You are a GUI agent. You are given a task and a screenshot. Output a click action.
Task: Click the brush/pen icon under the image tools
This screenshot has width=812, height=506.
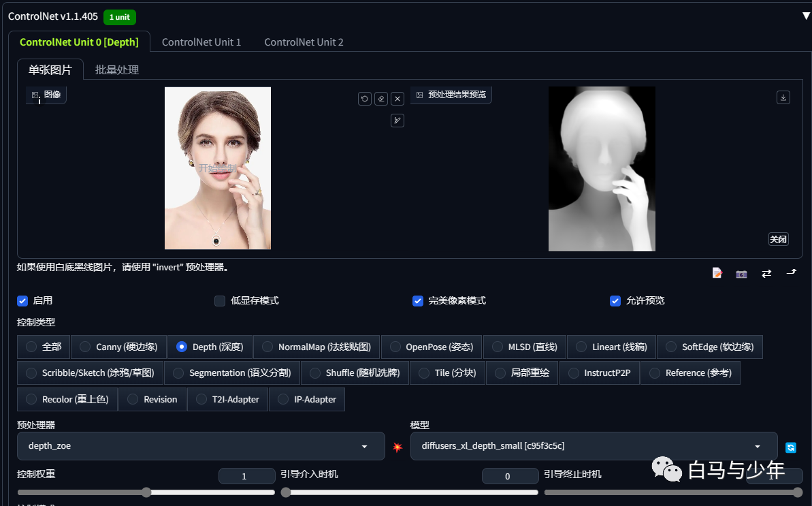(397, 121)
